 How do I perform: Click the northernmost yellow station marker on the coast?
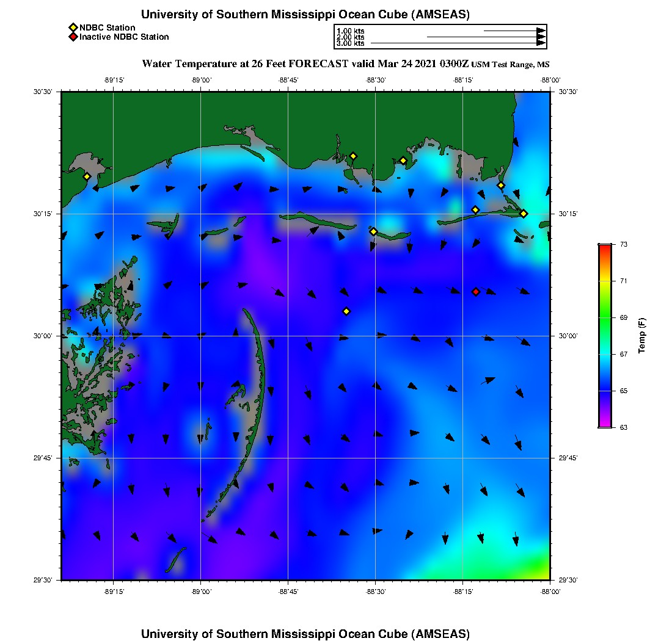click(353, 156)
